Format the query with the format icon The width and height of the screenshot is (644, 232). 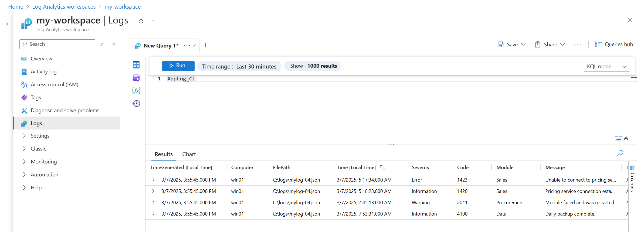618,139
